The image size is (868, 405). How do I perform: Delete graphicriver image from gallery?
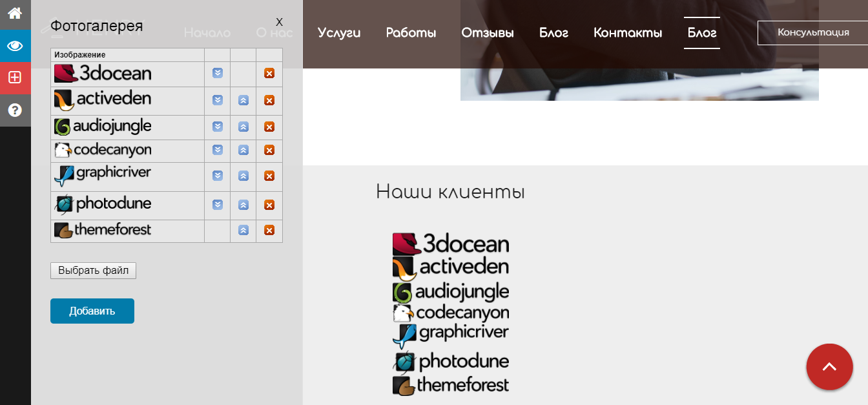click(x=269, y=176)
